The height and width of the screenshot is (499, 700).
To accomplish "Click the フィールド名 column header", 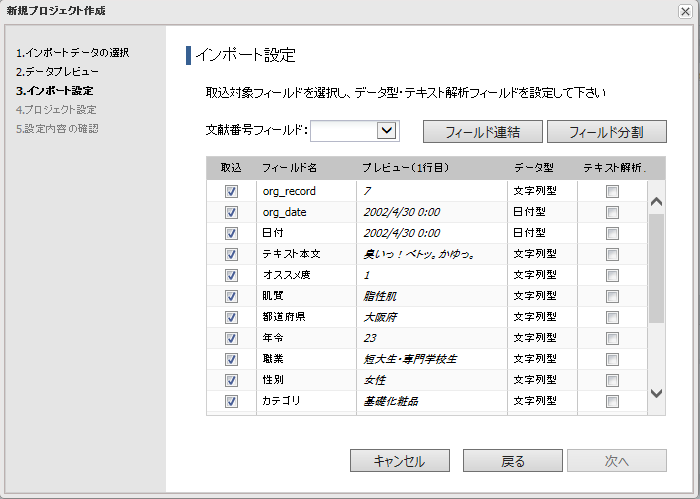I will 290,168.
